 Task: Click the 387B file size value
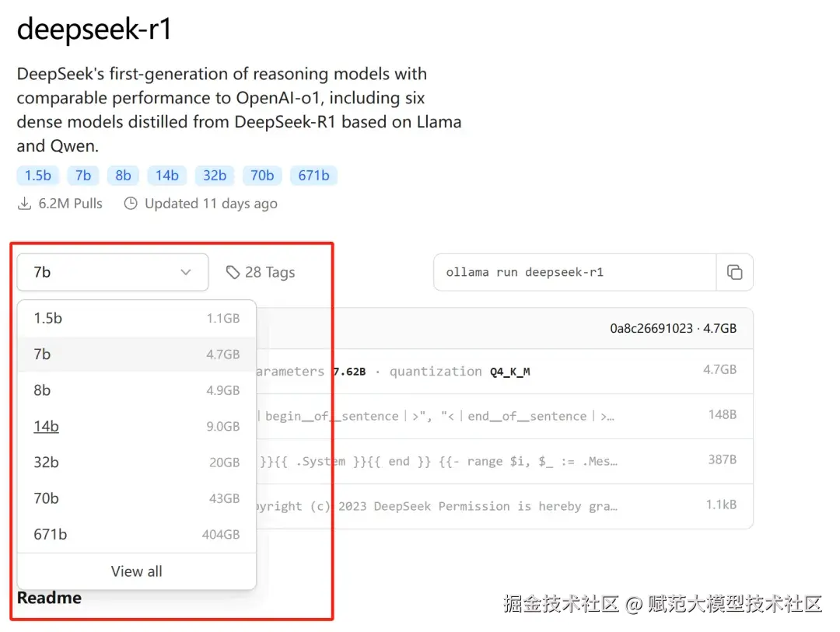[722, 459]
